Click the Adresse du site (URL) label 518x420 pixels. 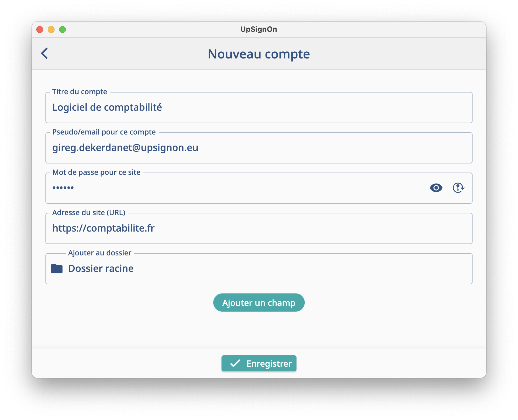(89, 213)
